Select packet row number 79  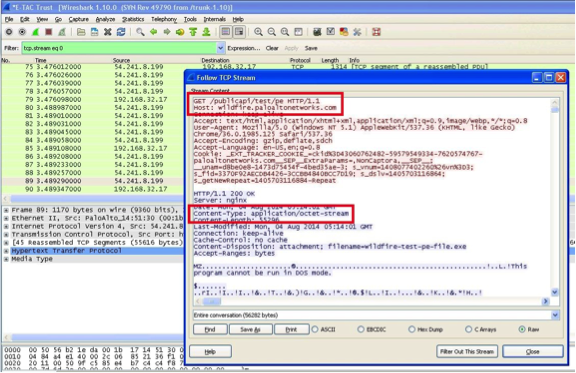coord(93,99)
